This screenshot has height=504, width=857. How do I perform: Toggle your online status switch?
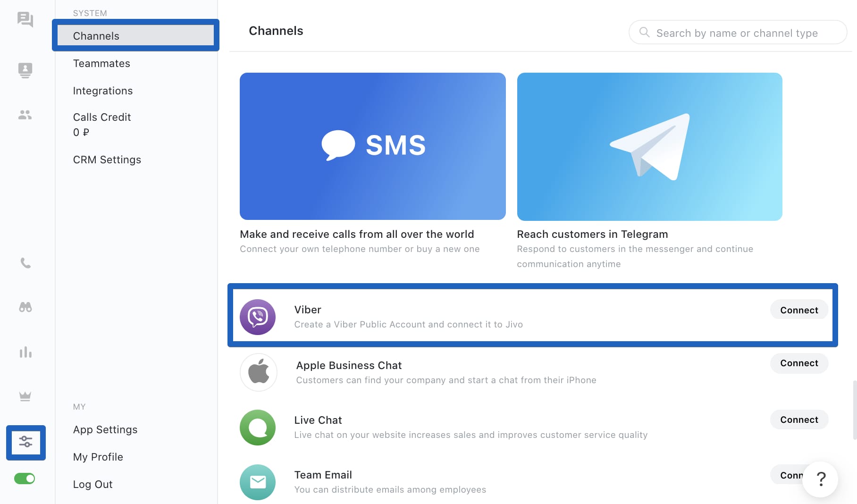pyautogui.click(x=25, y=479)
